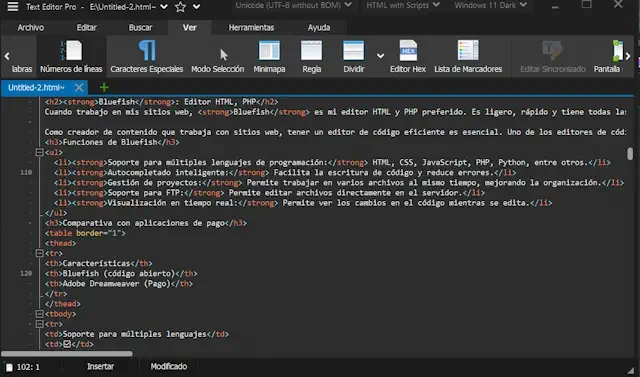Toggle Caracteres Especiales pilcrow icon
Image resolution: width=640 pixels, height=377 pixels.
point(147,51)
